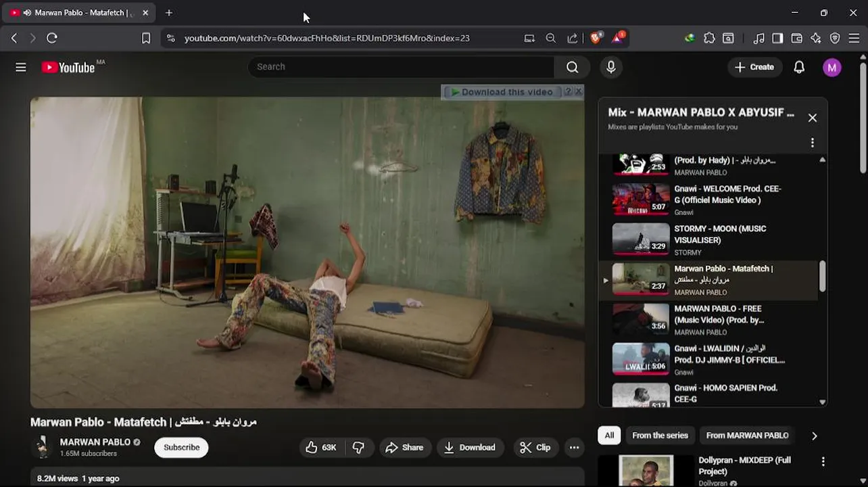
Task: Close the Marwan Pablo browser tab
Action: (x=145, y=13)
